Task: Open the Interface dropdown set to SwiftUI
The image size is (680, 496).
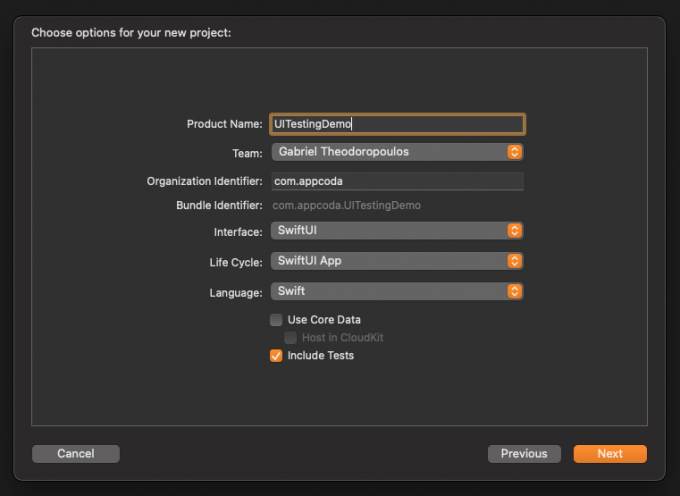Action: tap(390, 231)
